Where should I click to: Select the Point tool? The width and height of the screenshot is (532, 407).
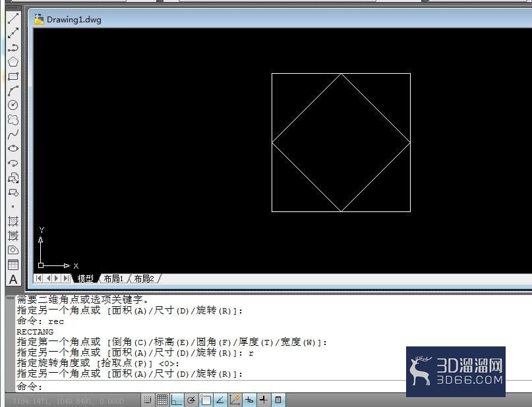pyautogui.click(x=13, y=206)
